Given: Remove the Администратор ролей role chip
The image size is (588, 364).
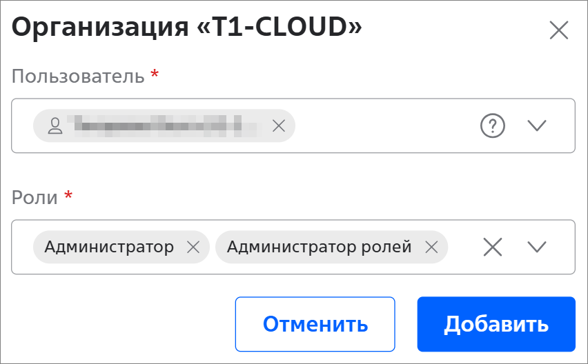Looking at the screenshot, I should 431,247.
